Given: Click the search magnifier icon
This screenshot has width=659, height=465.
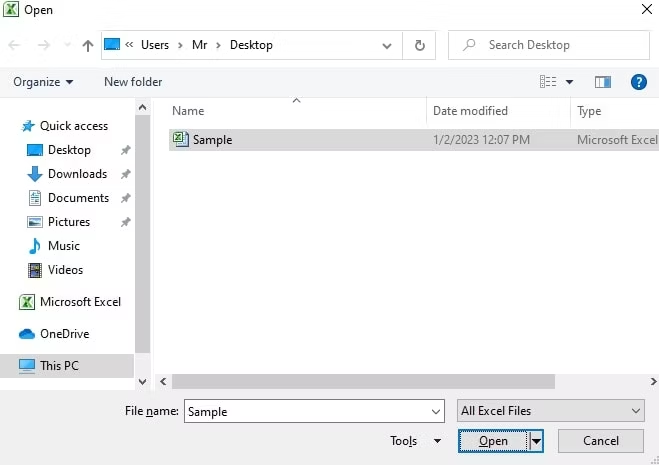Looking at the screenshot, I should 469,45.
